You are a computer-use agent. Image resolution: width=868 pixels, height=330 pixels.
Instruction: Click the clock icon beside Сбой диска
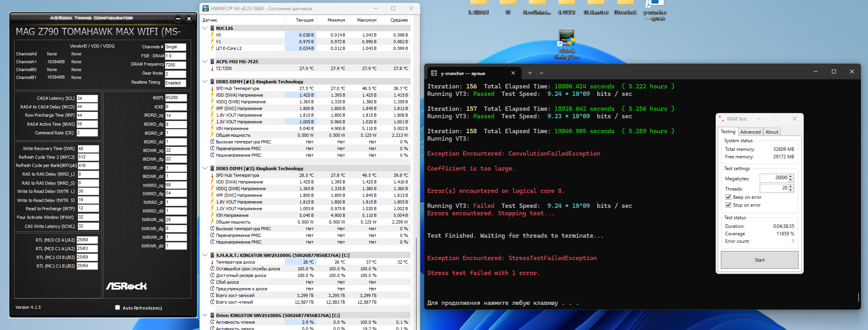212,282
